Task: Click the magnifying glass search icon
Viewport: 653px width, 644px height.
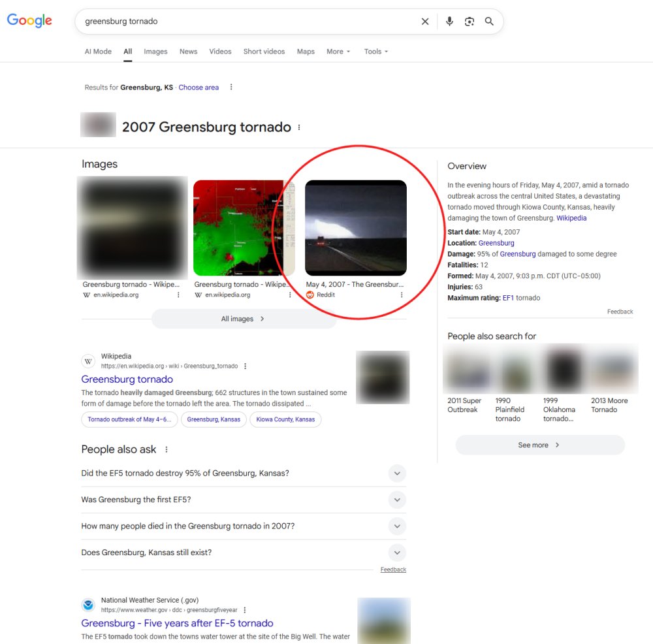Action: pos(489,22)
